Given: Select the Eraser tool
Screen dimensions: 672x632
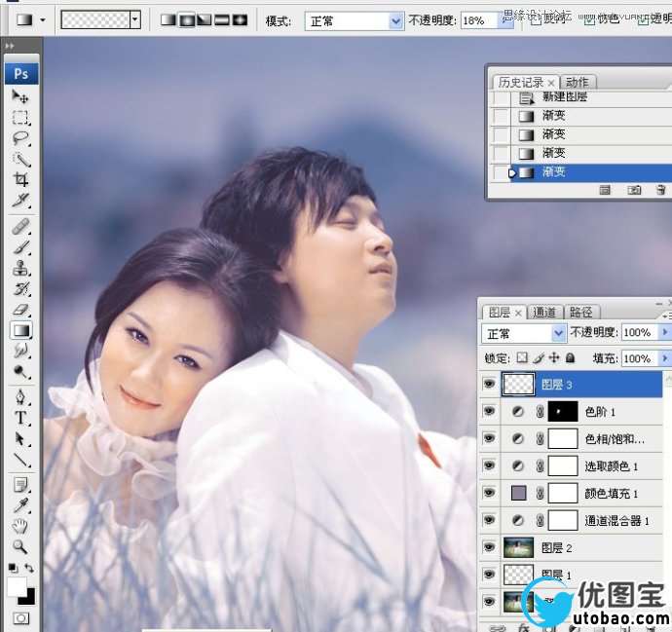Looking at the screenshot, I should (x=20, y=310).
